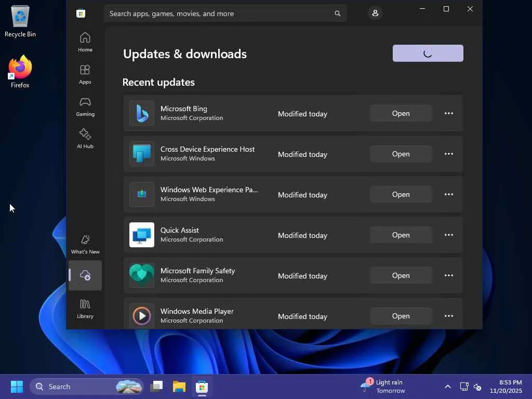Open more options for Windows Media Player
The width and height of the screenshot is (532, 399).
click(448, 316)
